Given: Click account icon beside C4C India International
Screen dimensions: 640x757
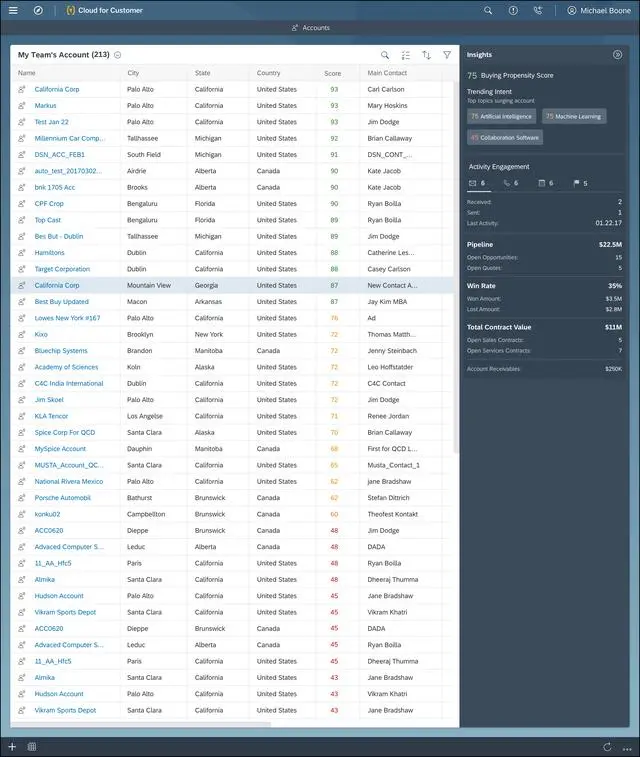Looking at the screenshot, I should tap(22, 384).
